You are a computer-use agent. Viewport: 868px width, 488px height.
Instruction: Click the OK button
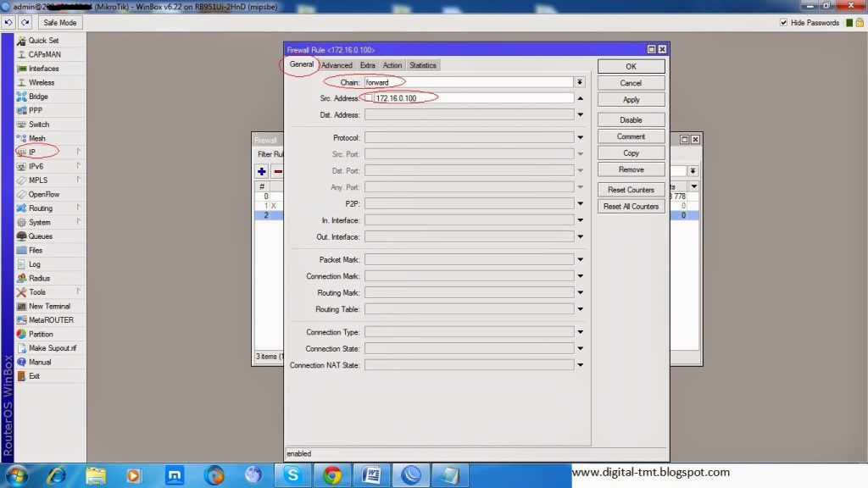point(631,66)
